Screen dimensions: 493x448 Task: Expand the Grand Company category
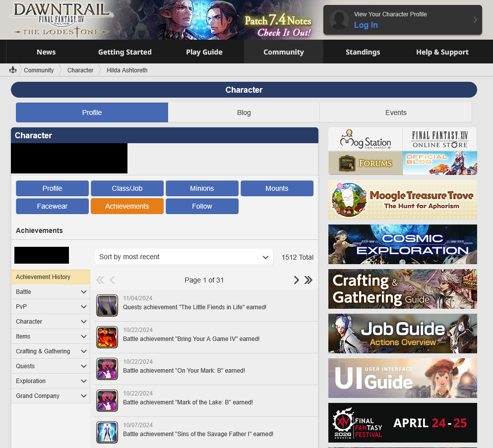50,396
